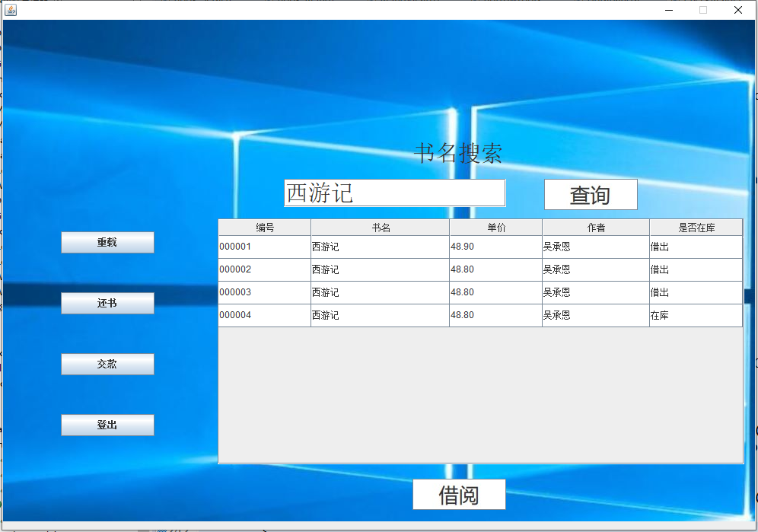Click the 编号 column header

point(264,228)
